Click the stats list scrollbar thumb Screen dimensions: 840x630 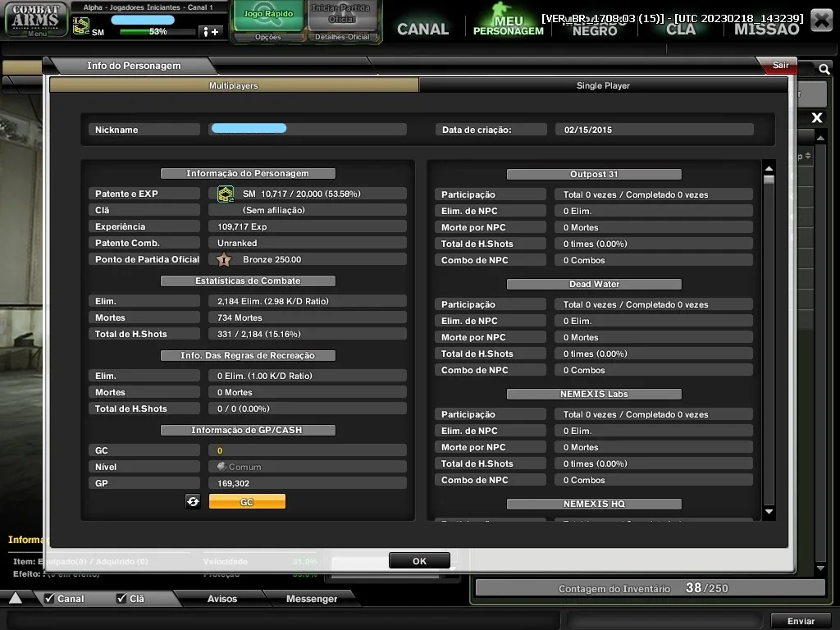pyautogui.click(x=769, y=180)
